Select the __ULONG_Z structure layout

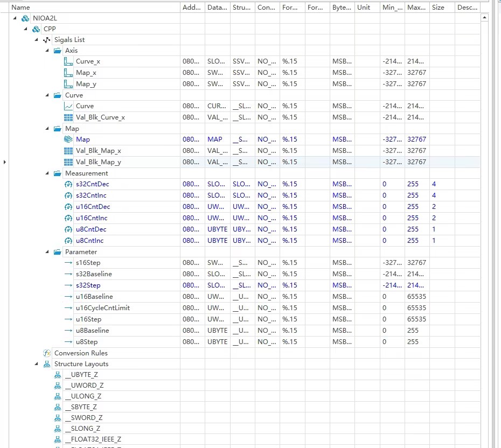click(83, 396)
